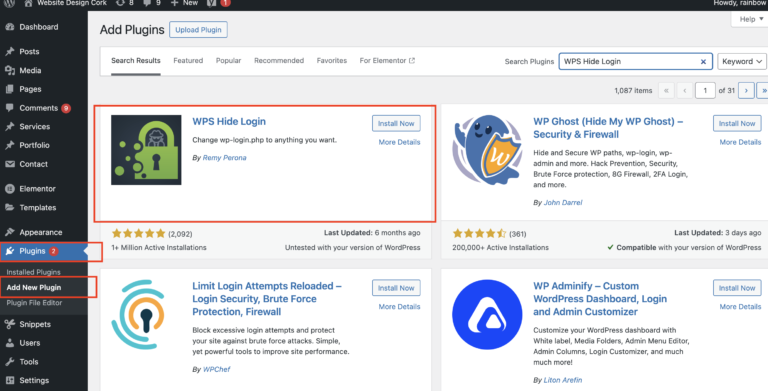The width and height of the screenshot is (768, 391).
Task: Clear the plugin search with the X icon
Action: point(703,62)
